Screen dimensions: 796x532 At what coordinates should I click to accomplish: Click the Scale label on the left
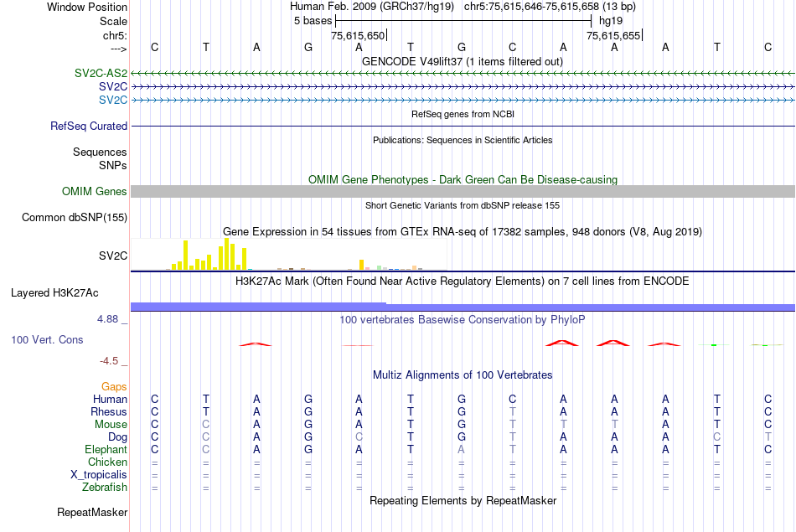(x=113, y=21)
